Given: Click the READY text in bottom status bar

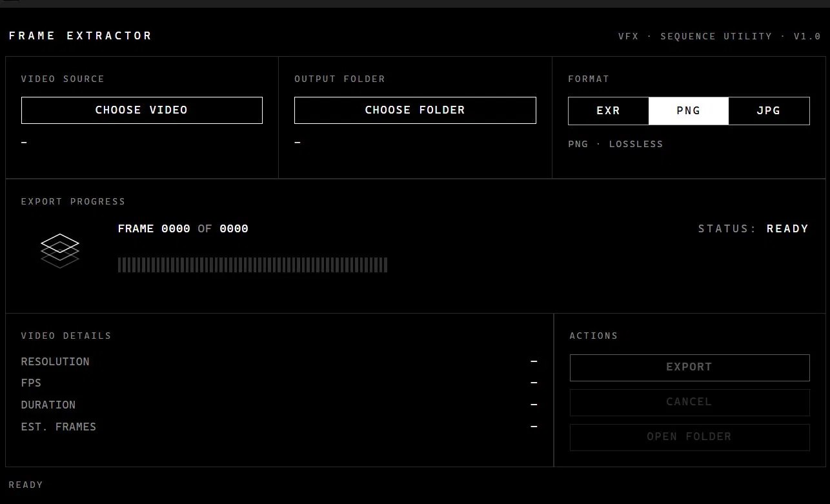Looking at the screenshot, I should pos(26,485).
